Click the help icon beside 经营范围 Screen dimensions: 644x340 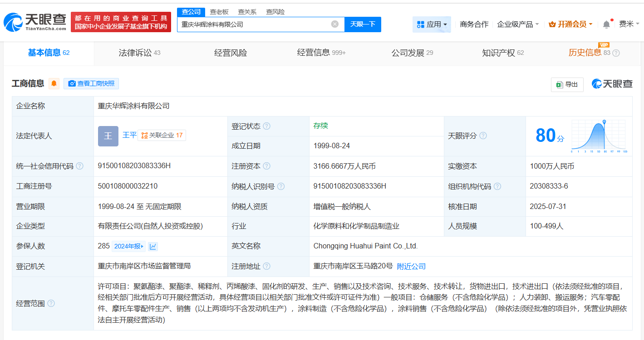51,303
